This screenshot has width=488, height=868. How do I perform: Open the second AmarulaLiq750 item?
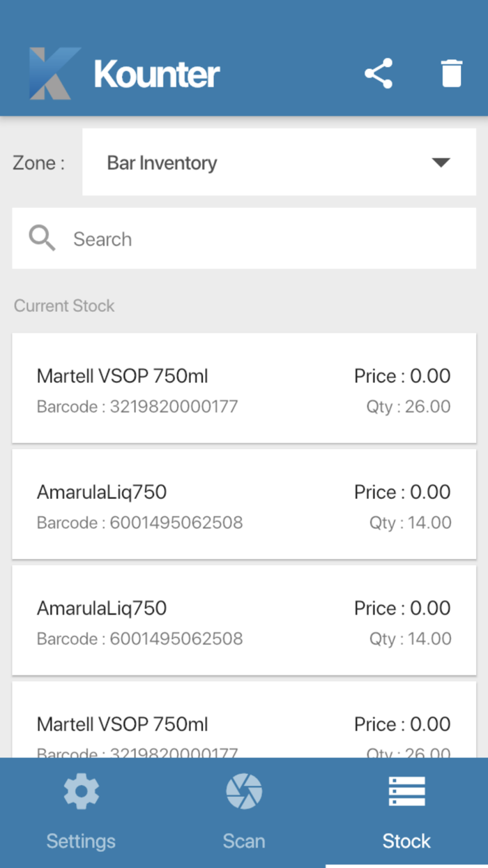tap(244, 620)
